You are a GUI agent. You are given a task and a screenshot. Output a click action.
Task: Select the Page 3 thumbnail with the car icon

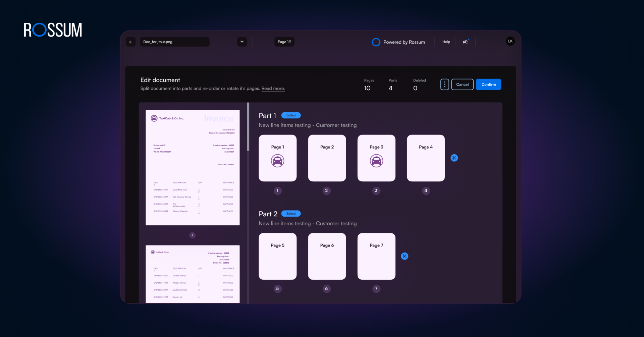tap(376, 158)
